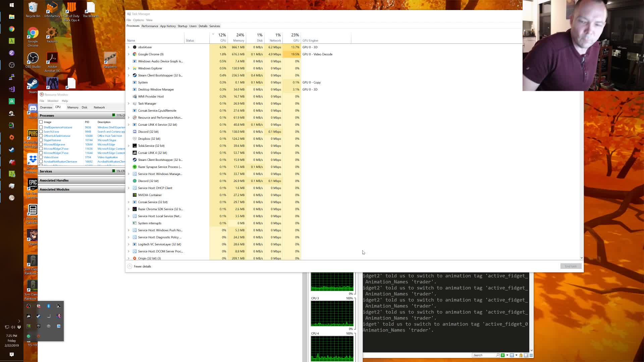Viewport: 644px width, 362px height.
Task: Expand the Associated Modules section
Action: [82, 189]
